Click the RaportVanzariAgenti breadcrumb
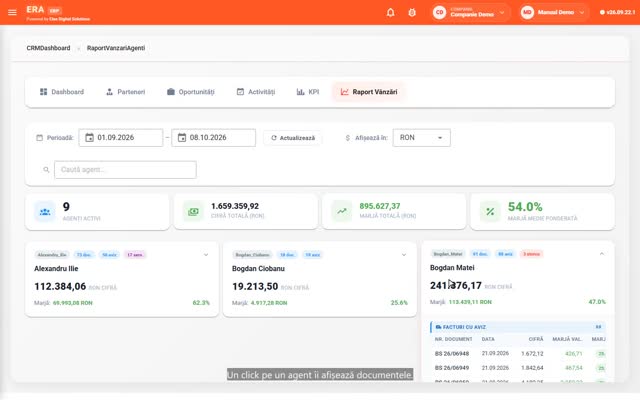The height and width of the screenshot is (400, 640). tap(116, 48)
